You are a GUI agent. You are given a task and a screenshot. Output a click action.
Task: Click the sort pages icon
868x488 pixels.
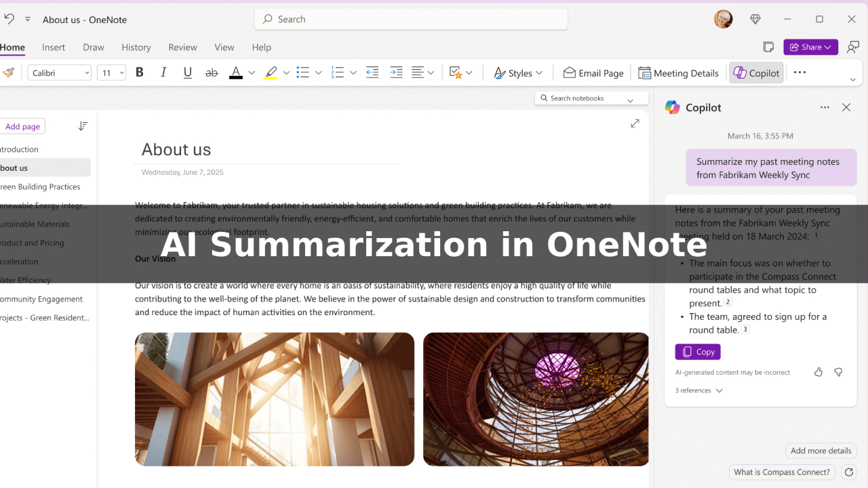pos(83,126)
